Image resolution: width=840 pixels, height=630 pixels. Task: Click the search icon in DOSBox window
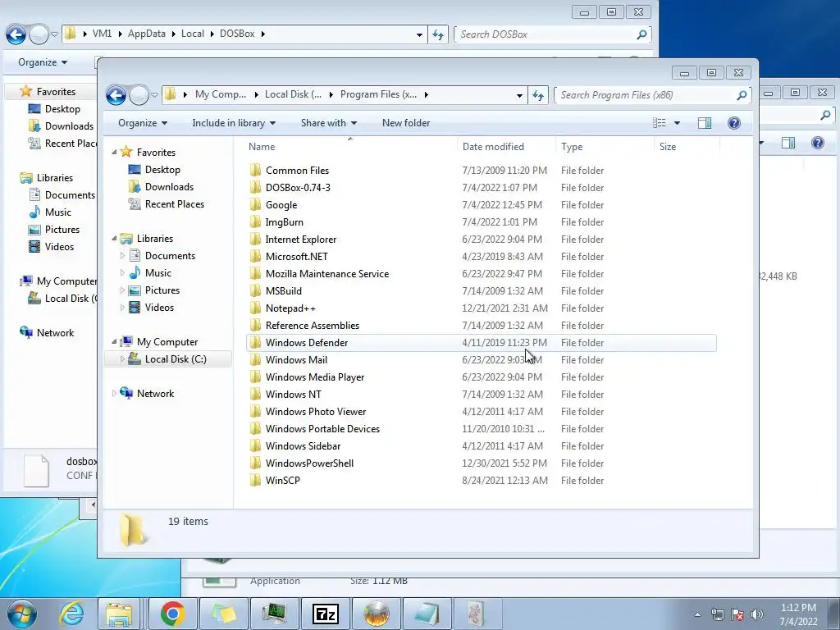(x=641, y=34)
